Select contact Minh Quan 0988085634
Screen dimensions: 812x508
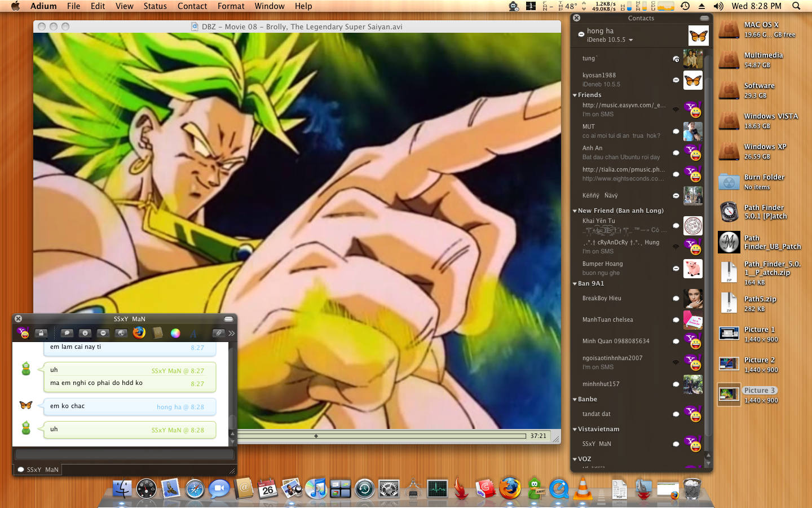(638, 341)
